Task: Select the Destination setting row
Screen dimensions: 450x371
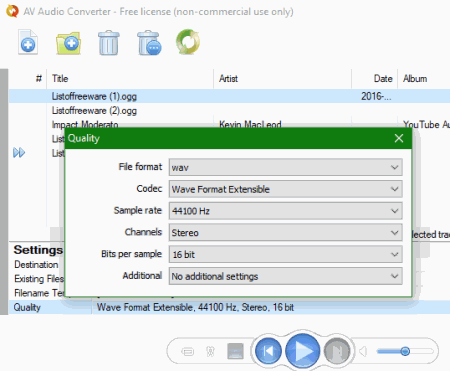Action: (x=36, y=265)
